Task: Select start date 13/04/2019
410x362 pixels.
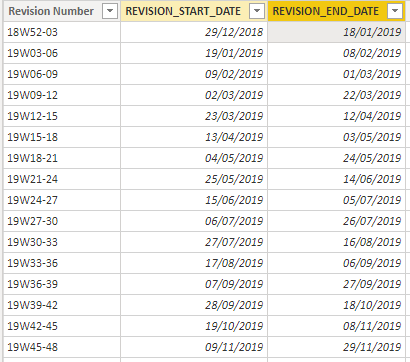Action: click(194, 137)
